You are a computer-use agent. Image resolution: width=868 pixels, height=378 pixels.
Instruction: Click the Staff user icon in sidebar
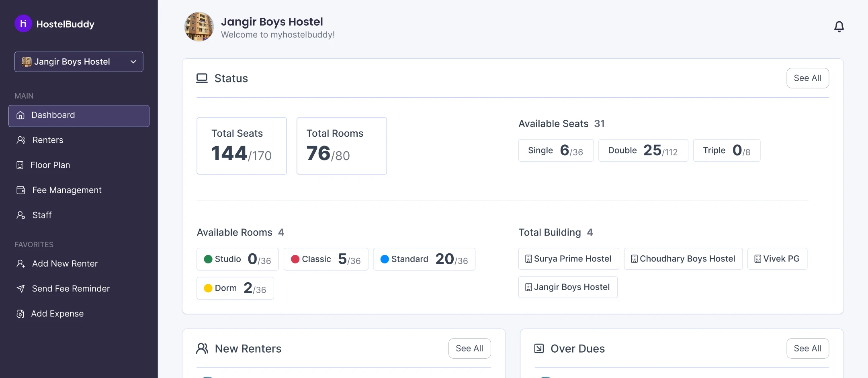click(x=21, y=216)
